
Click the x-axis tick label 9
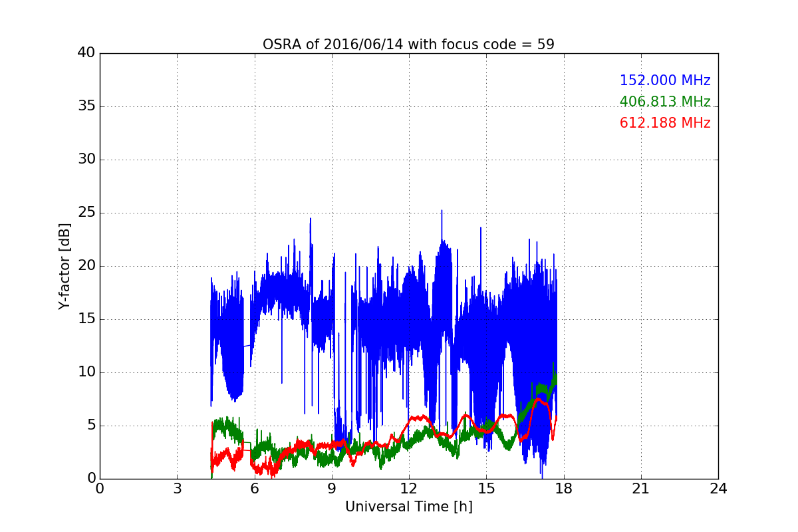[x=332, y=489]
